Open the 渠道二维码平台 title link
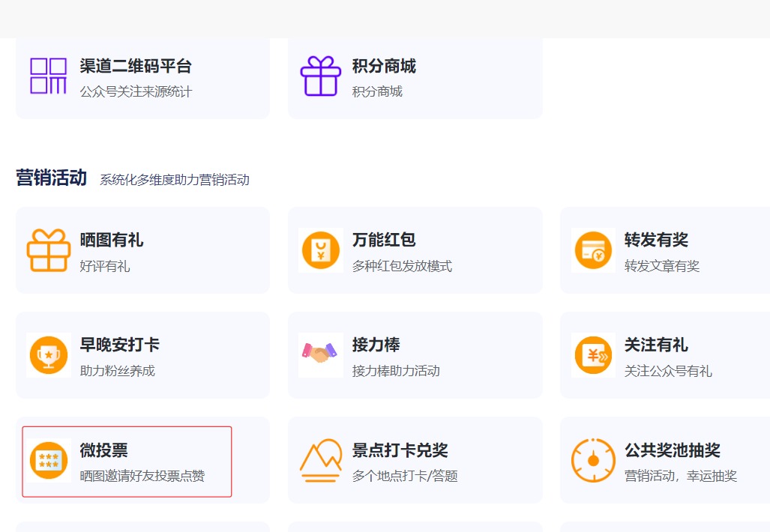 [x=136, y=66]
